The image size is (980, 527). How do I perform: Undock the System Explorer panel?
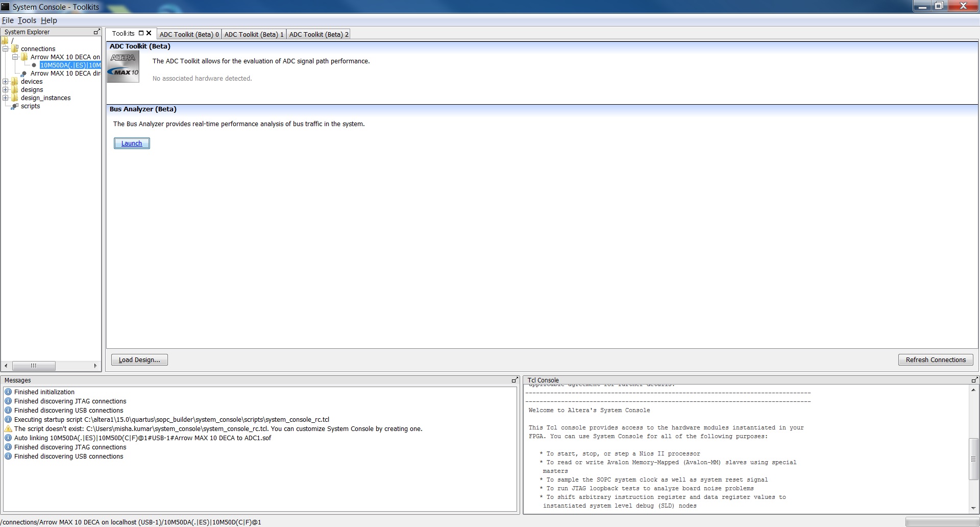[96, 32]
